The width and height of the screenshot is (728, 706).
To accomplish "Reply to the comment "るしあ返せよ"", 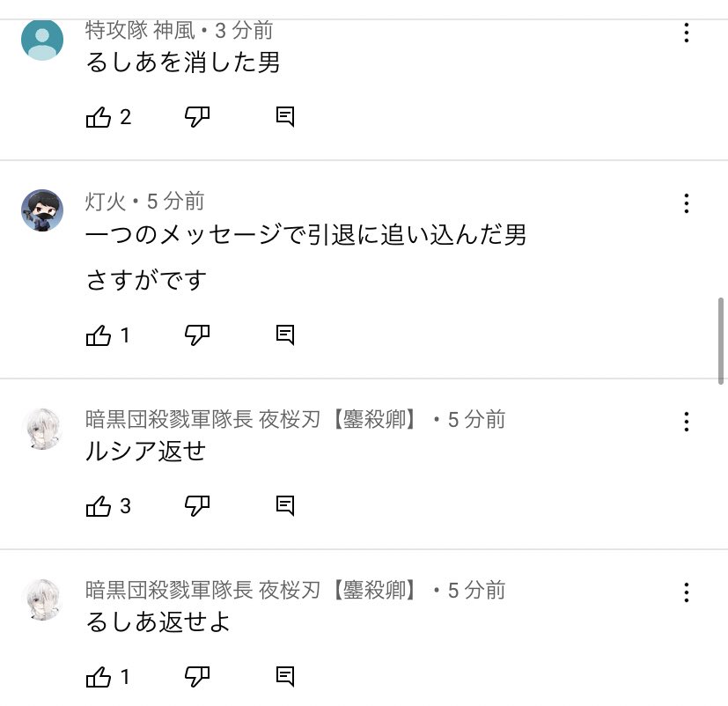I will click(284, 676).
